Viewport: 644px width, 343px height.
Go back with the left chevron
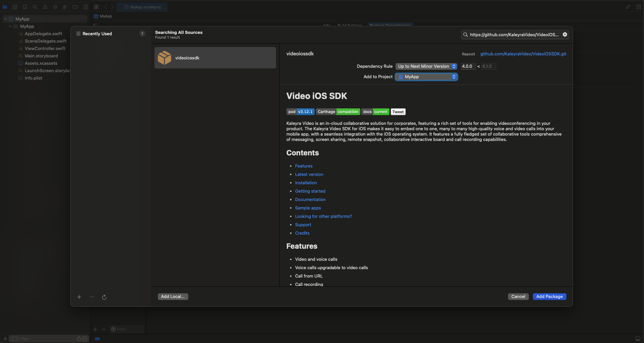[106, 7]
